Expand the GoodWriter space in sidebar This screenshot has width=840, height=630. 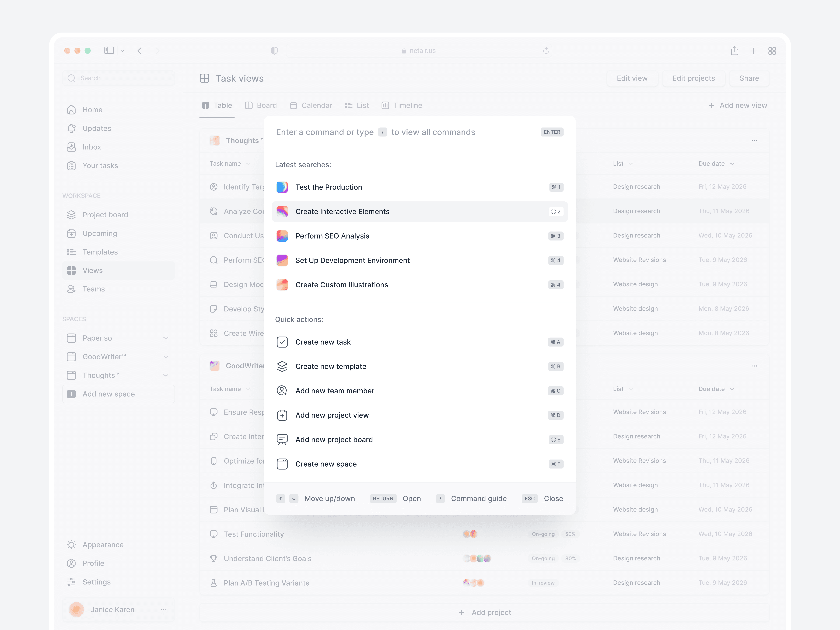click(166, 357)
